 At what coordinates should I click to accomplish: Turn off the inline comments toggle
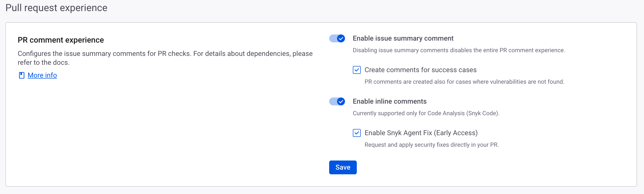click(x=337, y=101)
